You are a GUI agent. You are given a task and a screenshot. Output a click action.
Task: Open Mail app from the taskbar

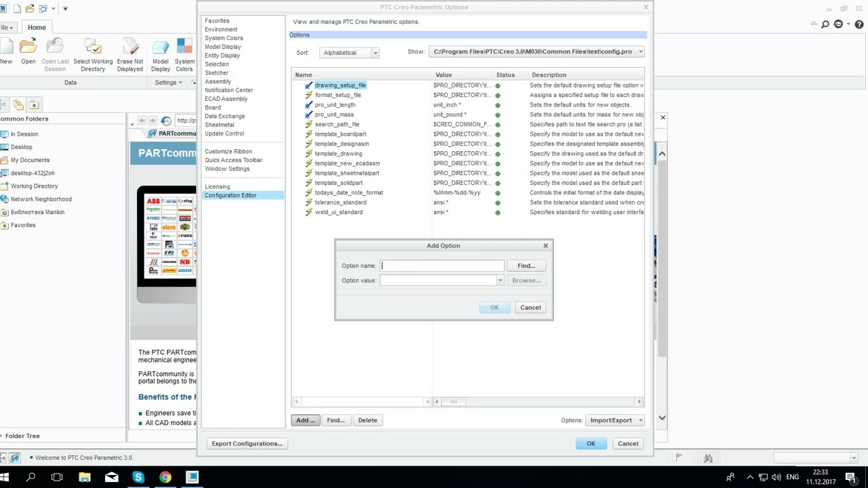tap(111, 477)
